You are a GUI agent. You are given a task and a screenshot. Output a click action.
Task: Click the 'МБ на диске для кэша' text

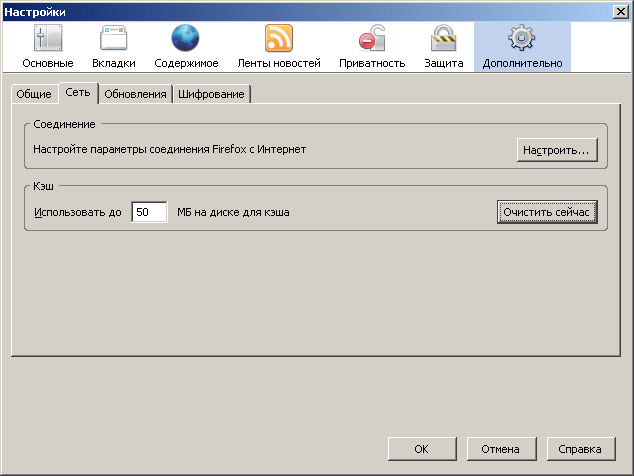point(233,212)
